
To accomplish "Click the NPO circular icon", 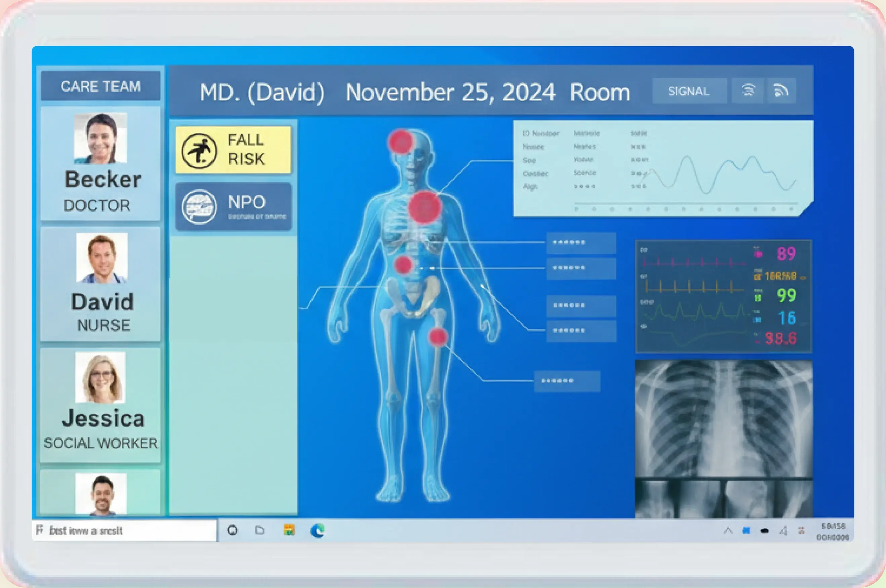I will coord(199,207).
